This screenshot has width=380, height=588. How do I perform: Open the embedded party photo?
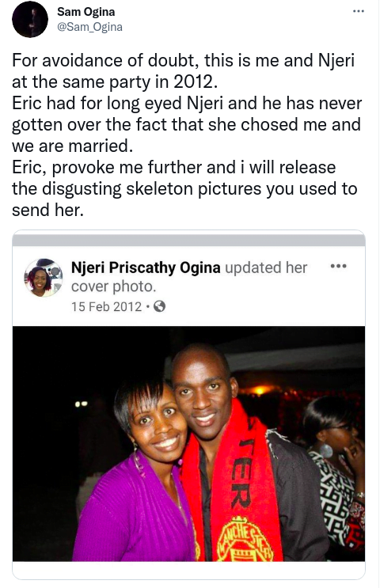(x=188, y=444)
